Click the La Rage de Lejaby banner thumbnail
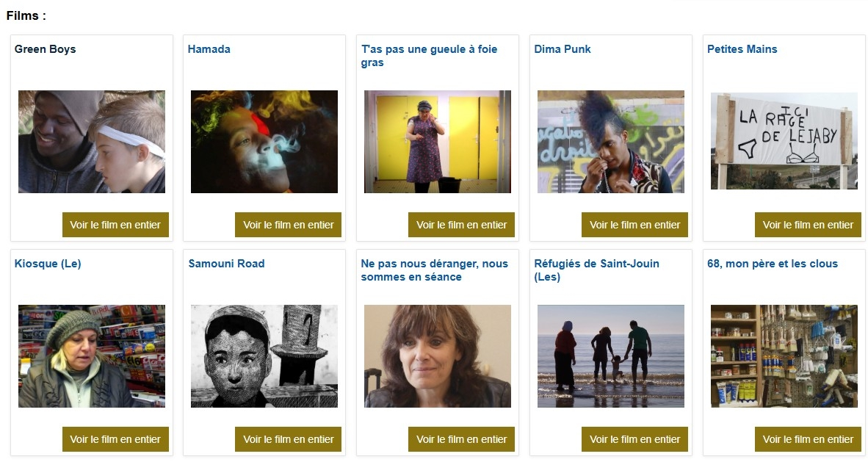This screenshot has height=462, width=868. click(784, 141)
